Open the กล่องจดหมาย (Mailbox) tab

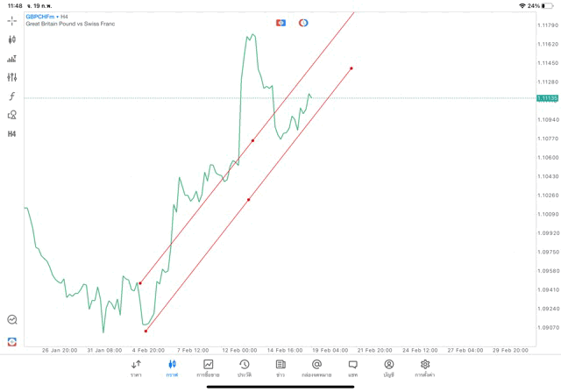click(x=316, y=367)
